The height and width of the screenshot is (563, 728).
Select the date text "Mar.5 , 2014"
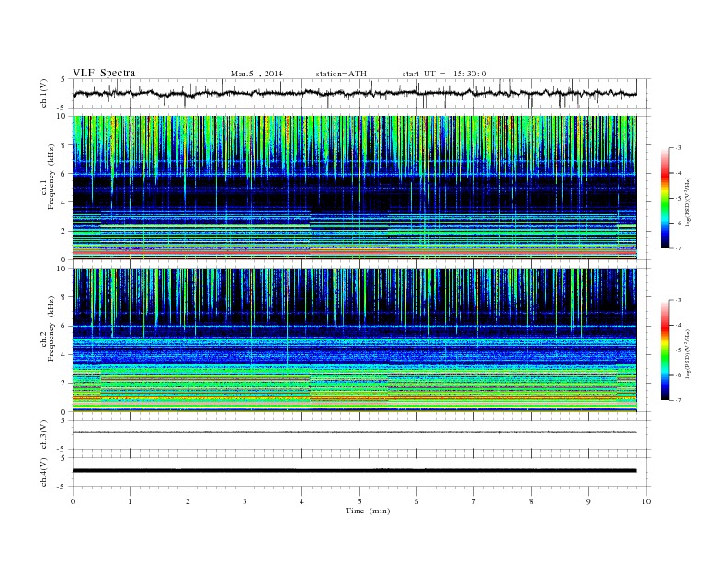(x=256, y=74)
